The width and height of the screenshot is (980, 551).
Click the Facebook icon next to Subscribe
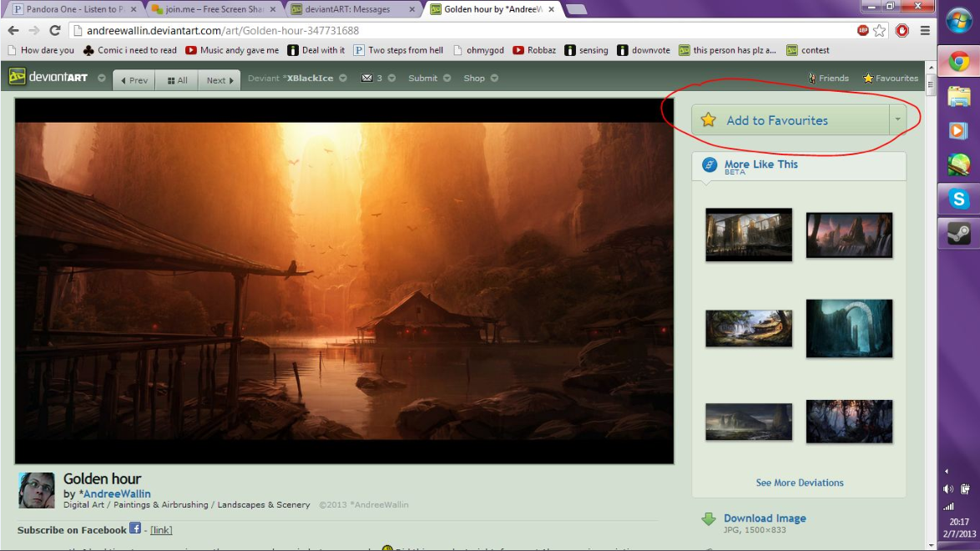(x=135, y=528)
